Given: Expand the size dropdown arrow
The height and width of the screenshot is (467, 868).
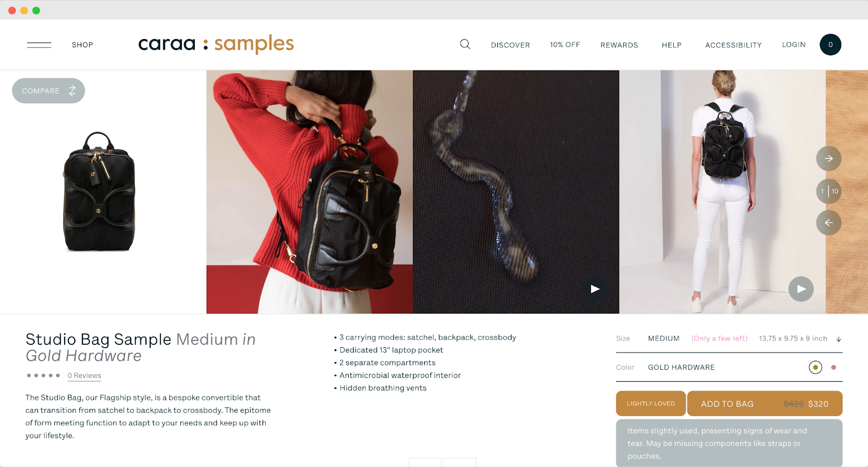Looking at the screenshot, I should pos(839,339).
